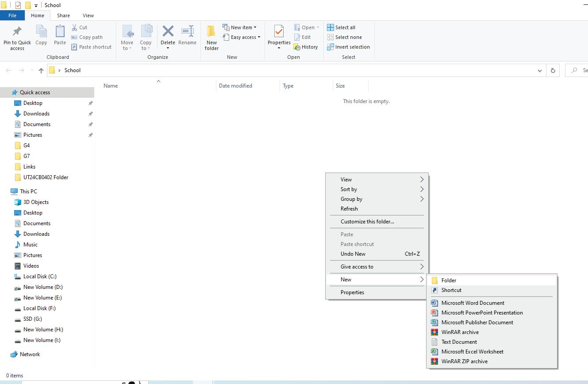Viewport: 588px width, 384px height.
Task: Sort by the Size column header
Action: click(340, 86)
